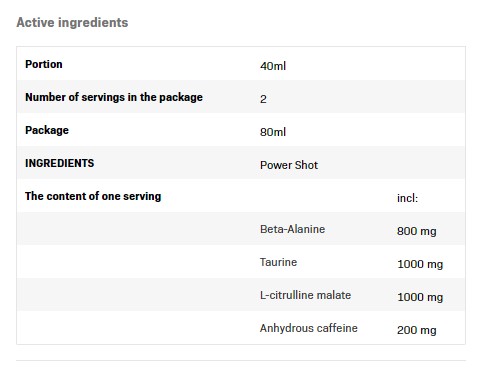
Task: Click L-citrulline malate's 1000 mg amount
Action: pos(420,297)
